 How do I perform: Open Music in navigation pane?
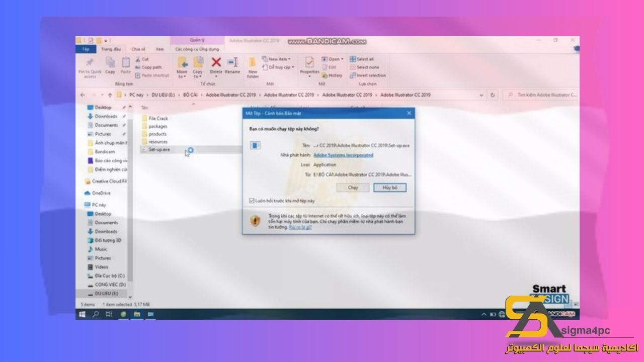pyautogui.click(x=97, y=249)
